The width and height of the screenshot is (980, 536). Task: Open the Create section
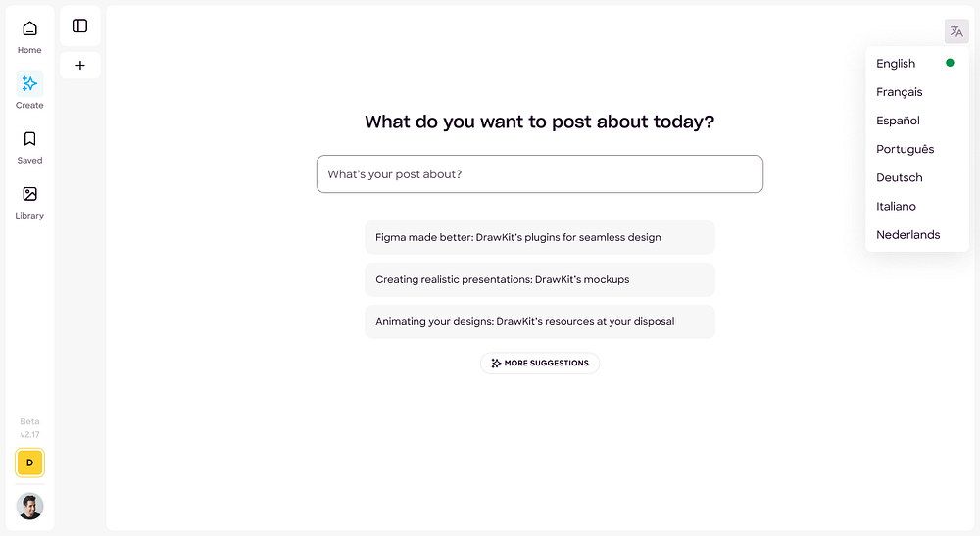coord(29,90)
